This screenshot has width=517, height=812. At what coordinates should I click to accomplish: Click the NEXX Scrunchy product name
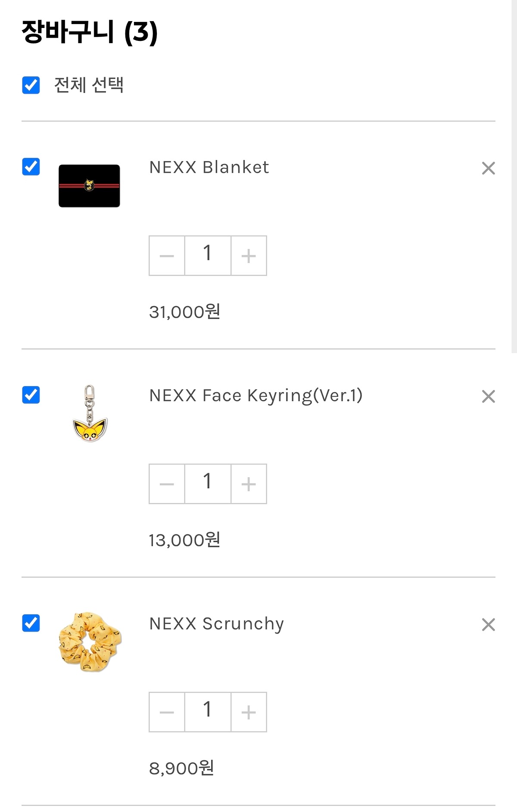pyautogui.click(x=216, y=624)
